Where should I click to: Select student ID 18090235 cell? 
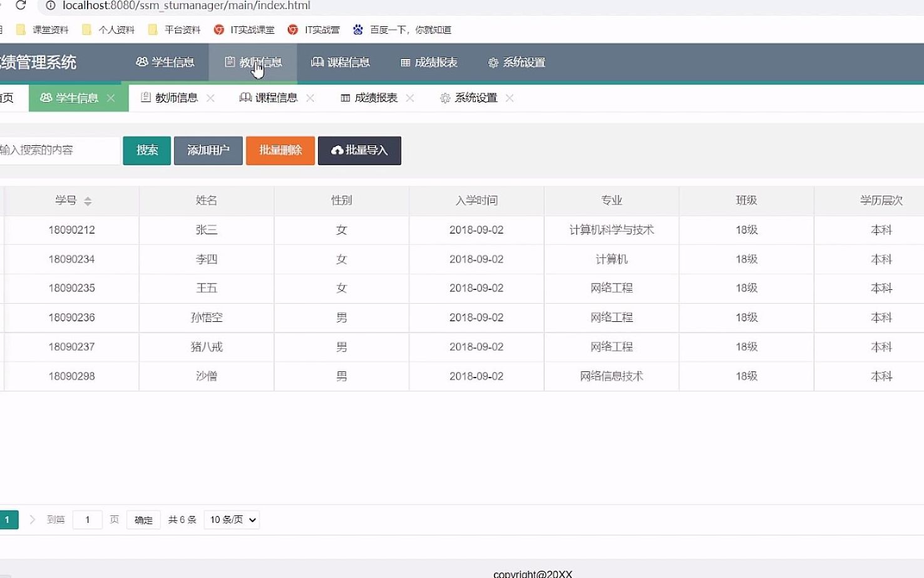(x=72, y=288)
